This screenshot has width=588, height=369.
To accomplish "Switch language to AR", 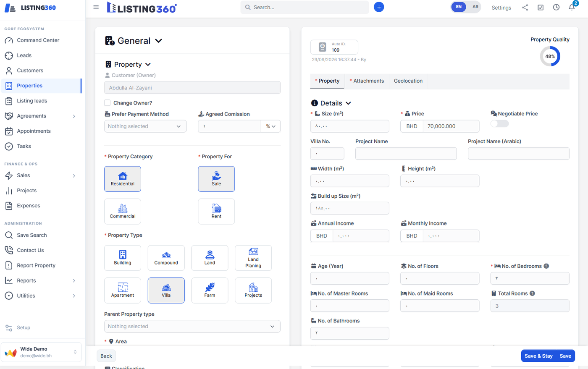I will (x=475, y=7).
